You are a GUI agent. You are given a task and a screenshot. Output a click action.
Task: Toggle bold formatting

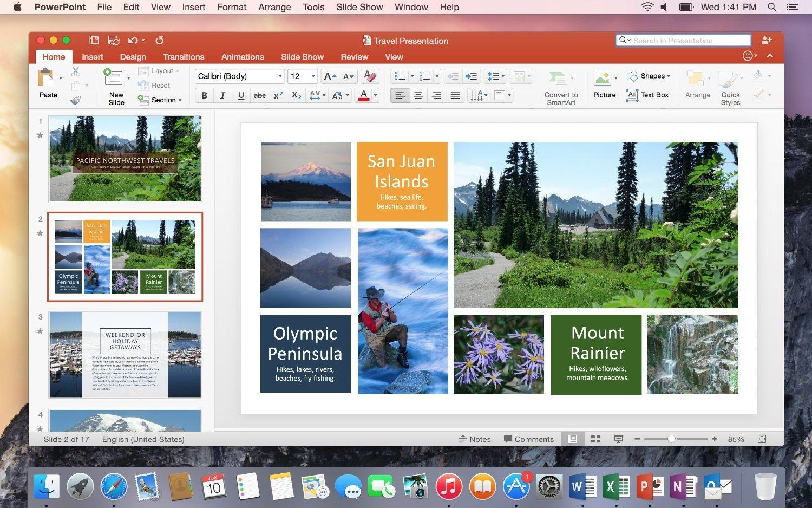point(204,95)
